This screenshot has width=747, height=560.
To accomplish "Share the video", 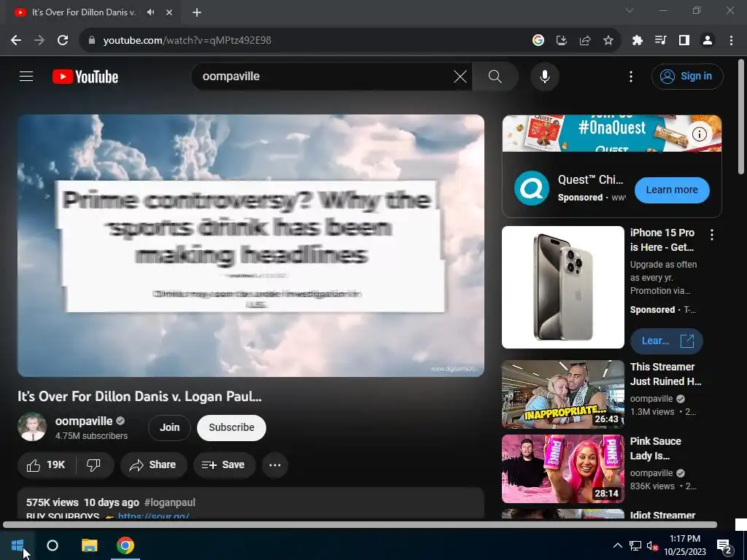I will (153, 464).
